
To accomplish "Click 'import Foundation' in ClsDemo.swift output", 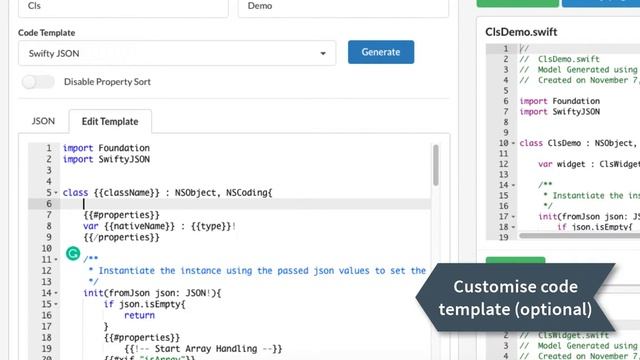I will [560, 101].
